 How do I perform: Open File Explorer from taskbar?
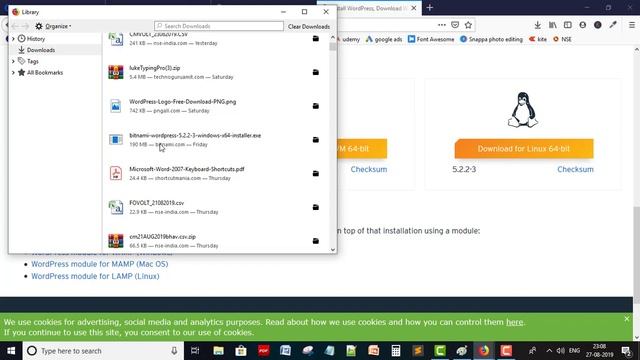(x=218, y=351)
